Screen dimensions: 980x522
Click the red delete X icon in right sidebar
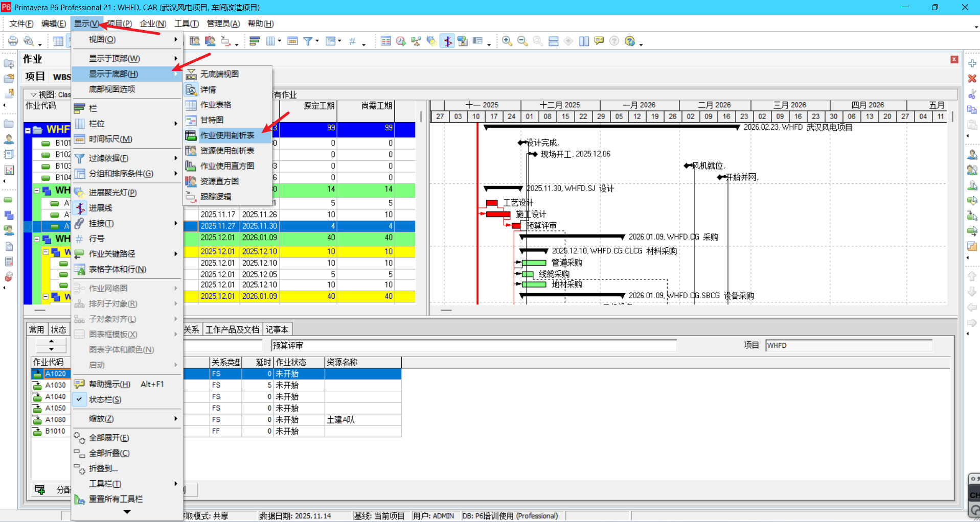972,78
